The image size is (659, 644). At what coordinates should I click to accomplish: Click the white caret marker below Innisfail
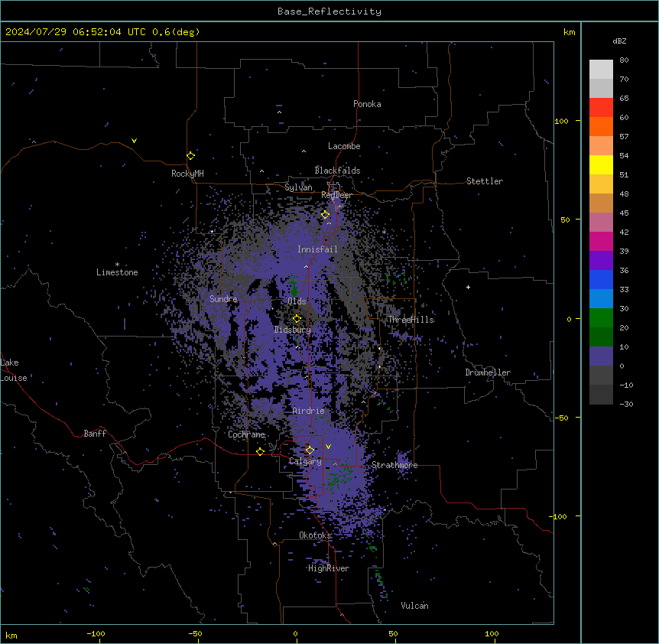pyautogui.click(x=306, y=266)
